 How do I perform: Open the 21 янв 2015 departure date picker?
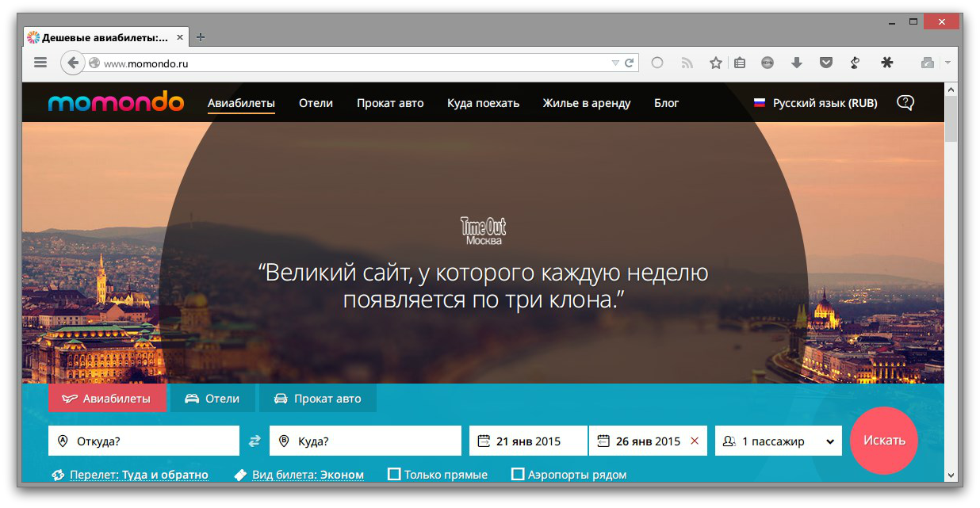click(528, 441)
